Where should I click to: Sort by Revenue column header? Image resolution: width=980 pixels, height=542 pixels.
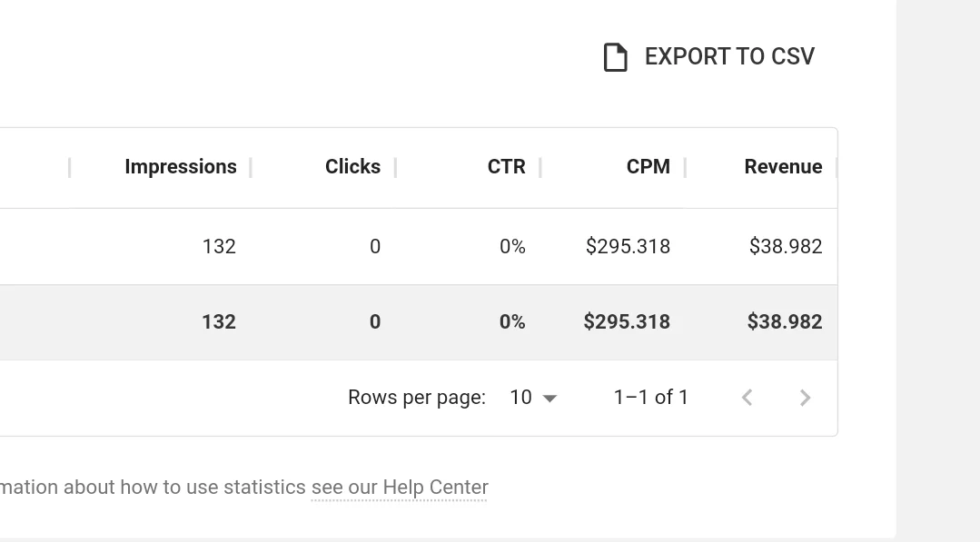click(783, 167)
